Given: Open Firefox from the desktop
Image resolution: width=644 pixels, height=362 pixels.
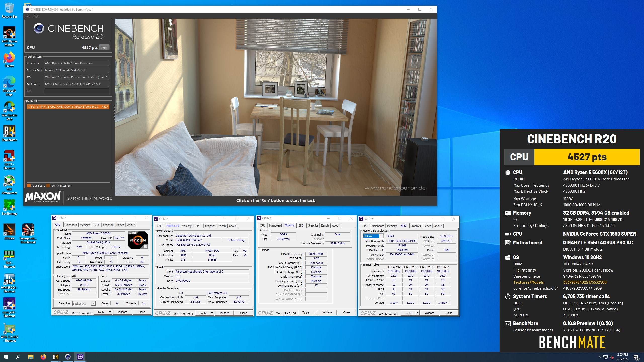Looking at the screenshot, I should click(x=9, y=60).
